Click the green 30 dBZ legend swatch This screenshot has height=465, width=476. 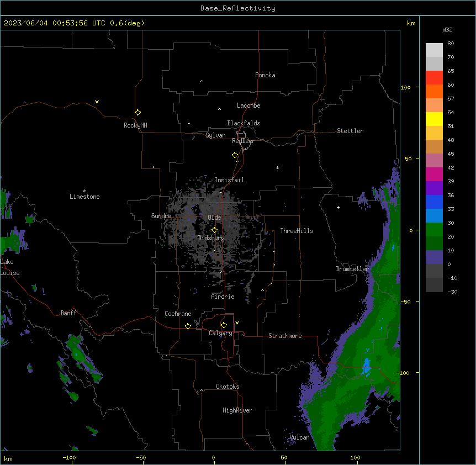click(434, 230)
